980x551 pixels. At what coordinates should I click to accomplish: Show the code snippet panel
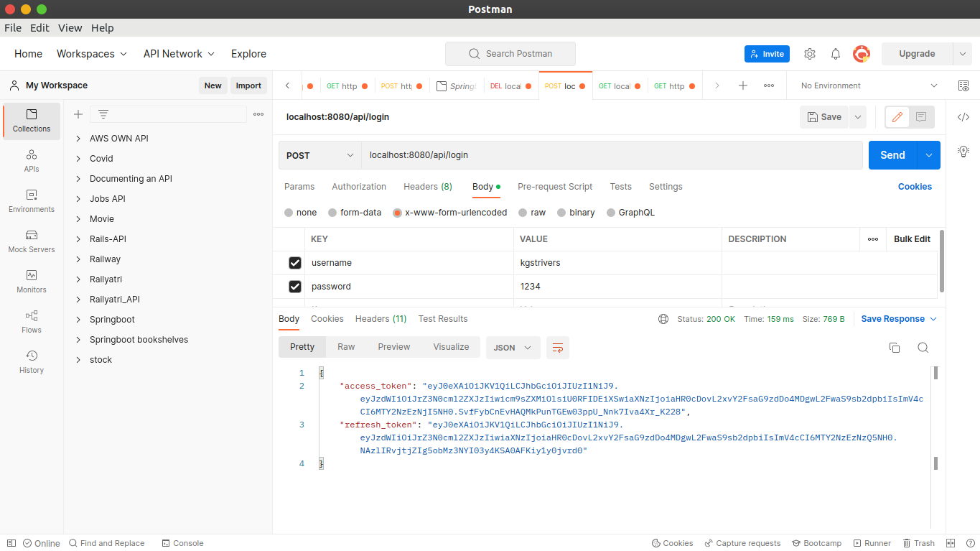963,117
